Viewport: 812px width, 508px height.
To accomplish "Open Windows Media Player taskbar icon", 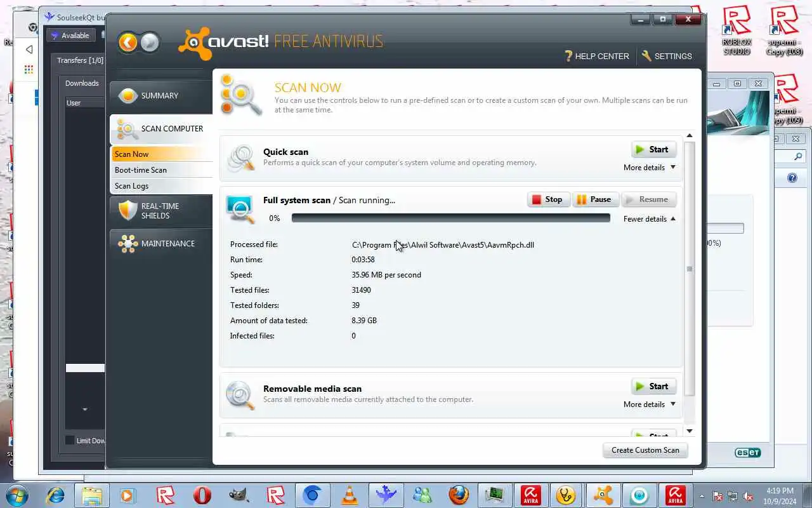I will point(128,495).
